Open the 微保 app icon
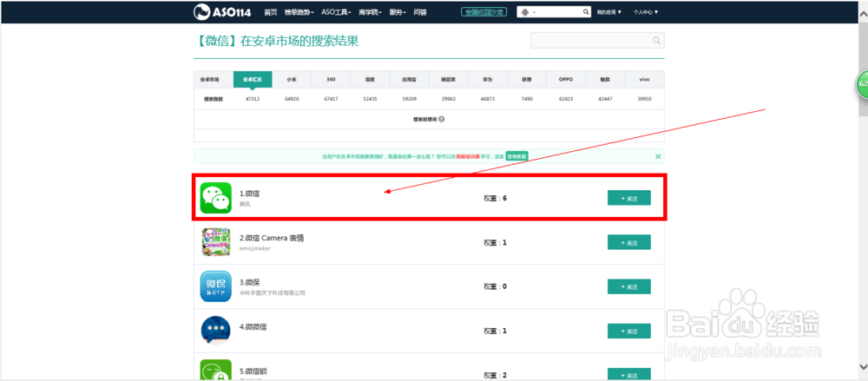The image size is (868, 381). tap(215, 286)
